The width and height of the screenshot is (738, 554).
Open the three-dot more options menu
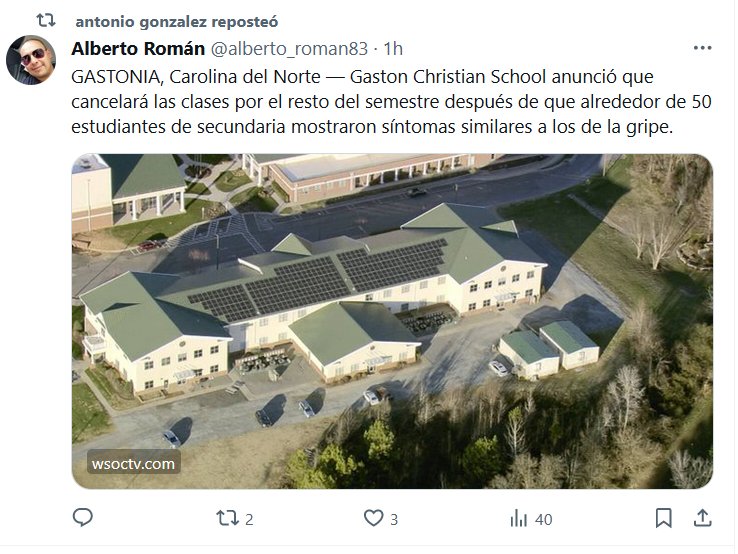(x=702, y=48)
